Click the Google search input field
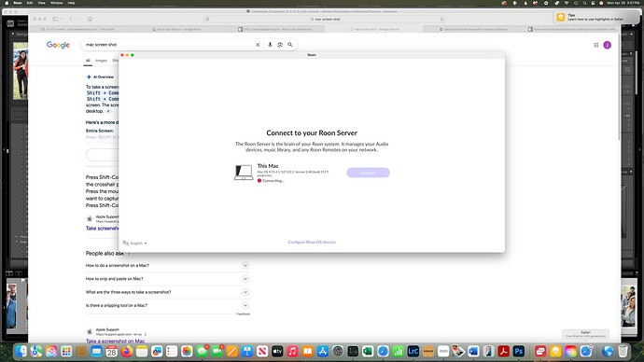 tap(168, 45)
